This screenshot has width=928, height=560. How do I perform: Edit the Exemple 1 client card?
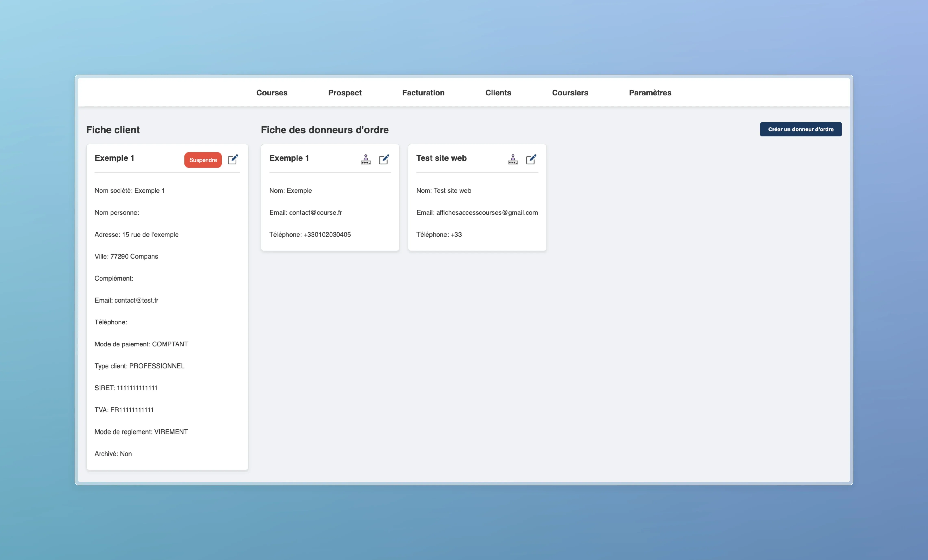point(233,160)
